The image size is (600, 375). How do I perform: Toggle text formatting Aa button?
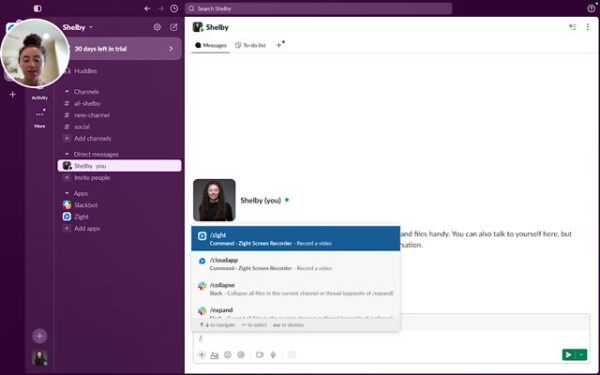pos(214,355)
